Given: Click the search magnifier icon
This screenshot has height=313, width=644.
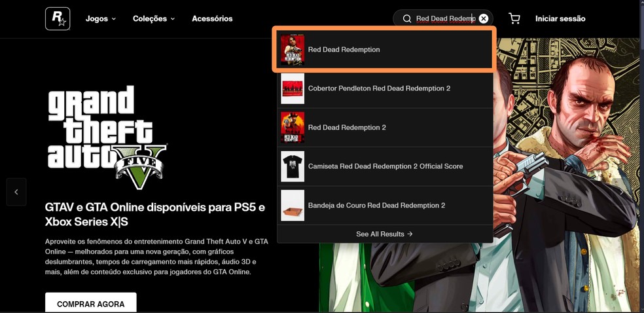Looking at the screenshot, I should 406,19.
